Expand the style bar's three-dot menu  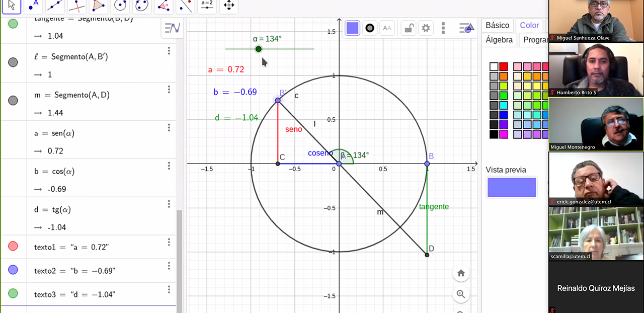tap(443, 28)
